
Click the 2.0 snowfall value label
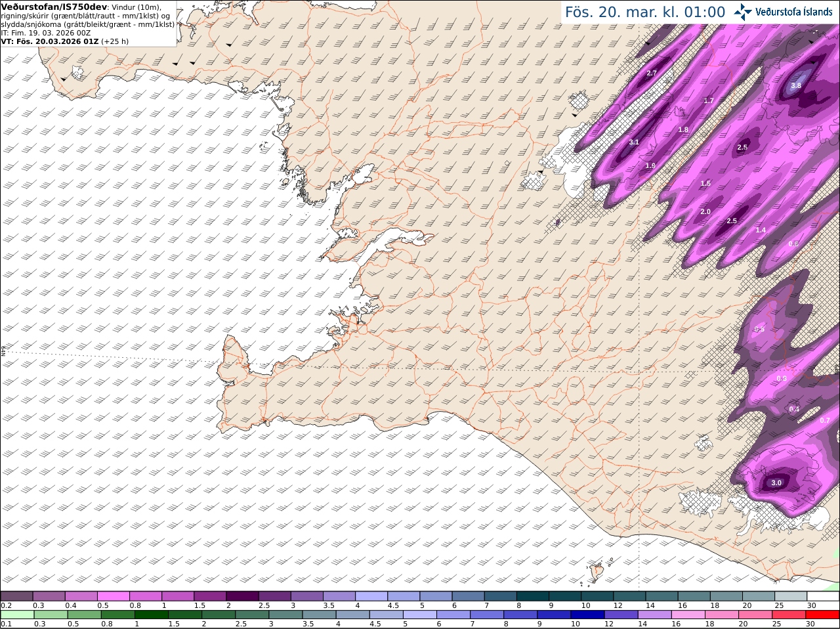(705, 211)
